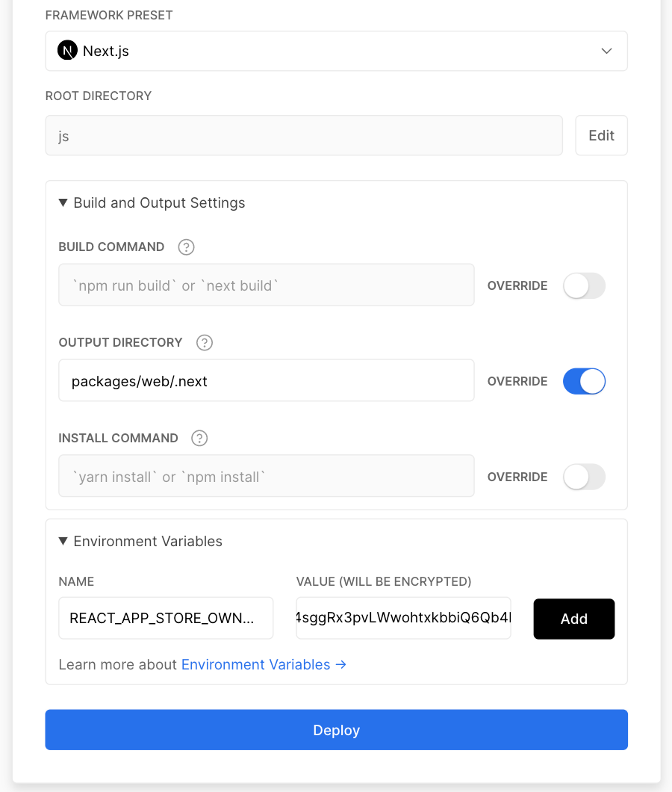Open the Build Command help icon
The image size is (672, 792).
coord(187,247)
